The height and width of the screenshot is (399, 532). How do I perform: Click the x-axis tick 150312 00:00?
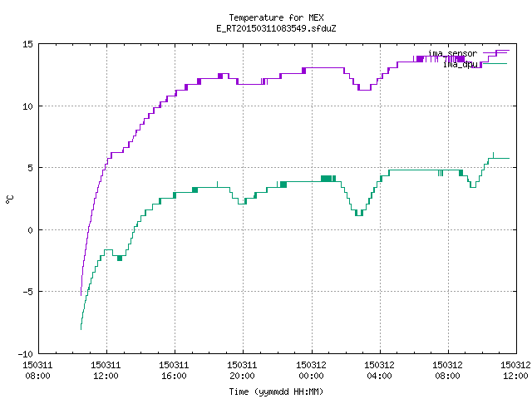tap(311, 371)
